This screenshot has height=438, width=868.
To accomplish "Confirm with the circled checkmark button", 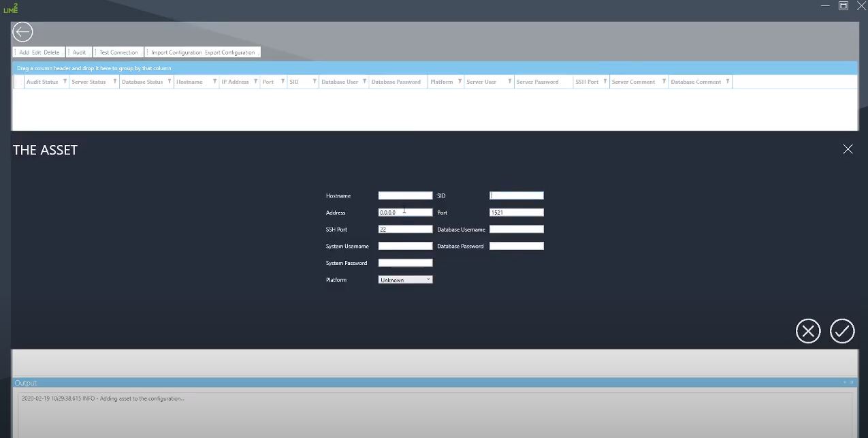I will click(x=842, y=331).
